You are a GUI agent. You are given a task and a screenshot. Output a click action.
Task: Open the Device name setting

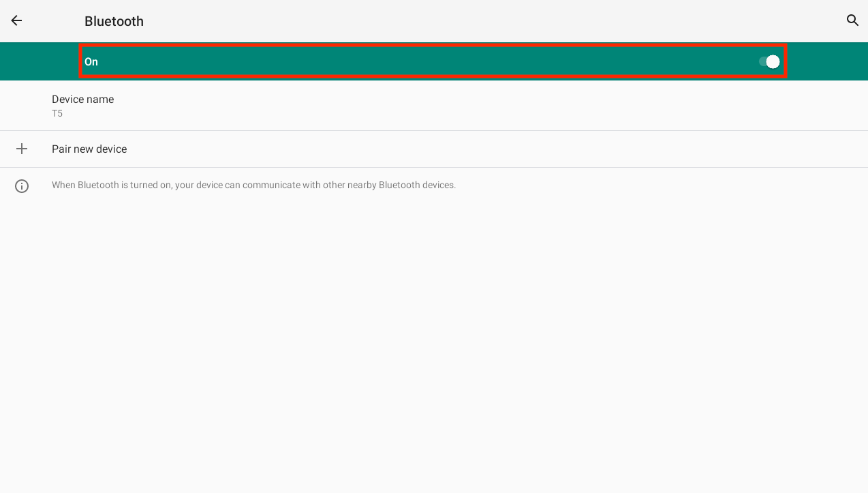83,100
